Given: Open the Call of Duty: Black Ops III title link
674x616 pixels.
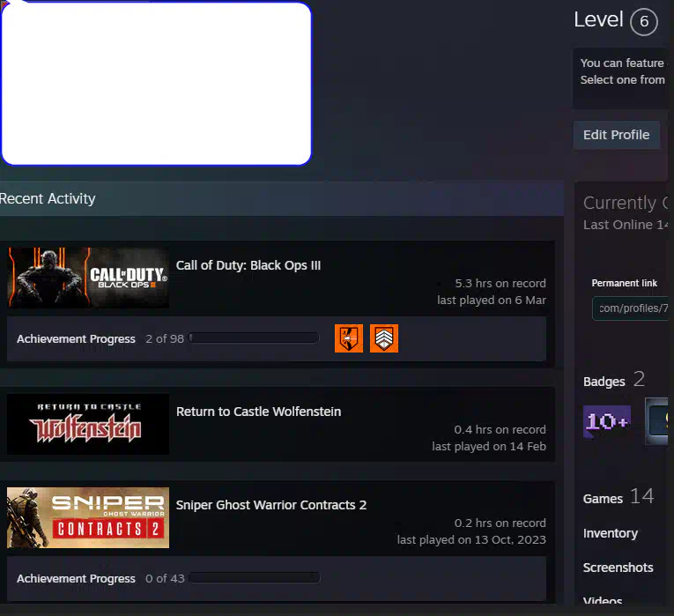Looking at the screenshot, I should tap(248, 265).
